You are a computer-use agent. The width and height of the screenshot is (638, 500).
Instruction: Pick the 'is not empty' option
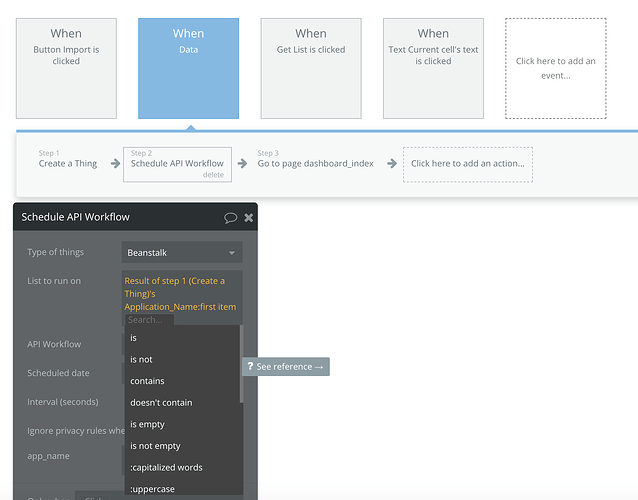pos(182,445)
